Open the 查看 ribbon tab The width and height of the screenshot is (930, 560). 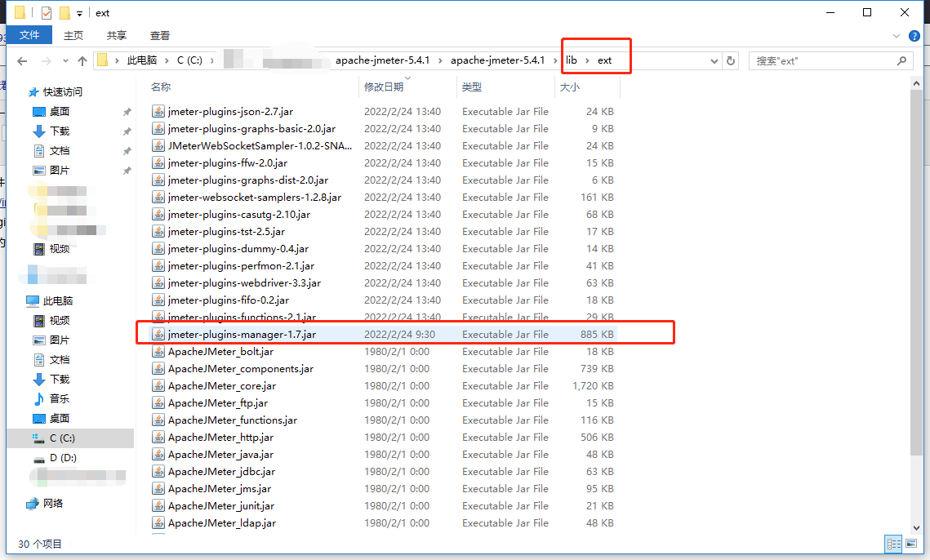point(160,36)
